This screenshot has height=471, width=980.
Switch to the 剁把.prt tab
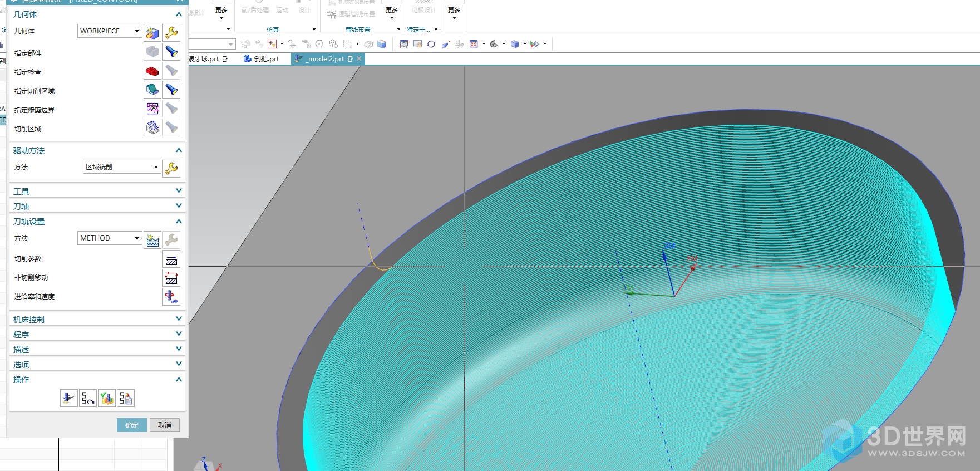(266, 59)
